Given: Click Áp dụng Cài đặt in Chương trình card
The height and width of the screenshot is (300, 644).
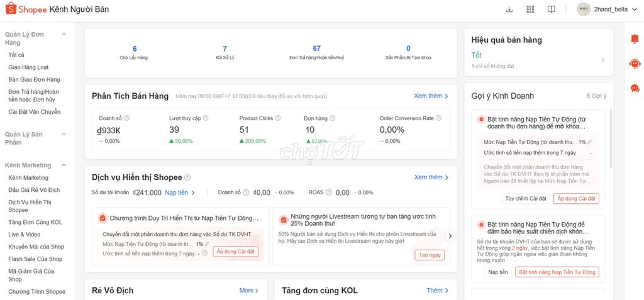Looking at the screenshot, I should (x=235, y=252).
